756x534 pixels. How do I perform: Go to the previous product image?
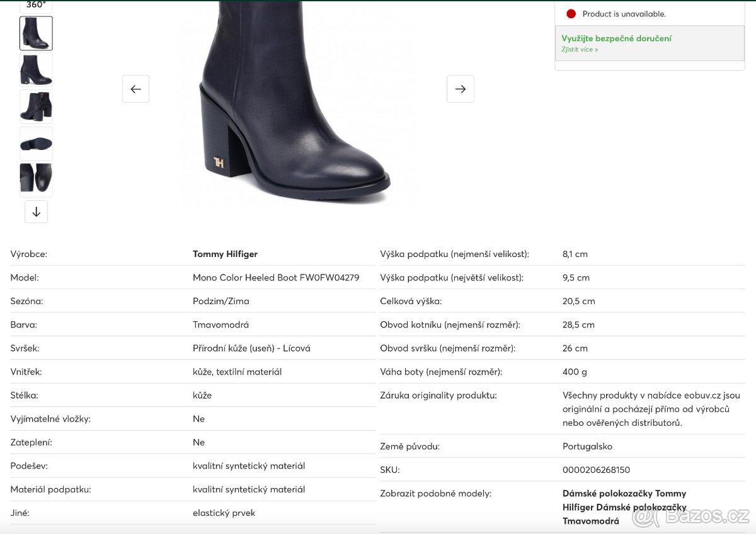(x=135, y=89)
